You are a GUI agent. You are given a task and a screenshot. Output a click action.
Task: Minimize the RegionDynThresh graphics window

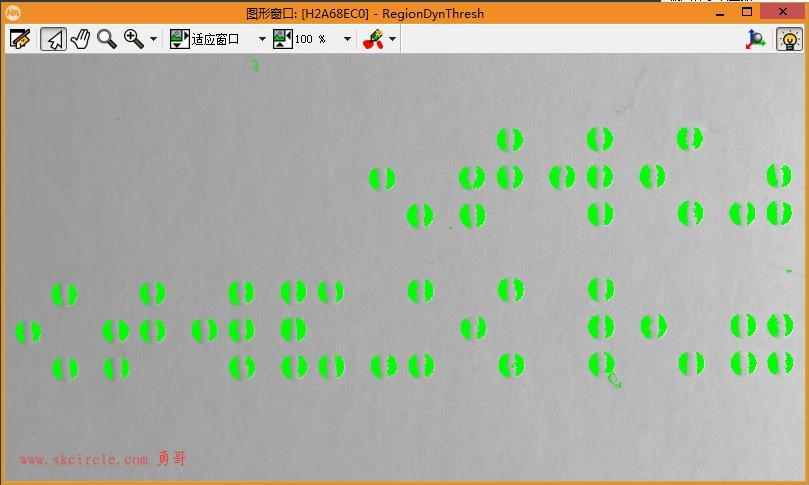(x=720, y=12)
